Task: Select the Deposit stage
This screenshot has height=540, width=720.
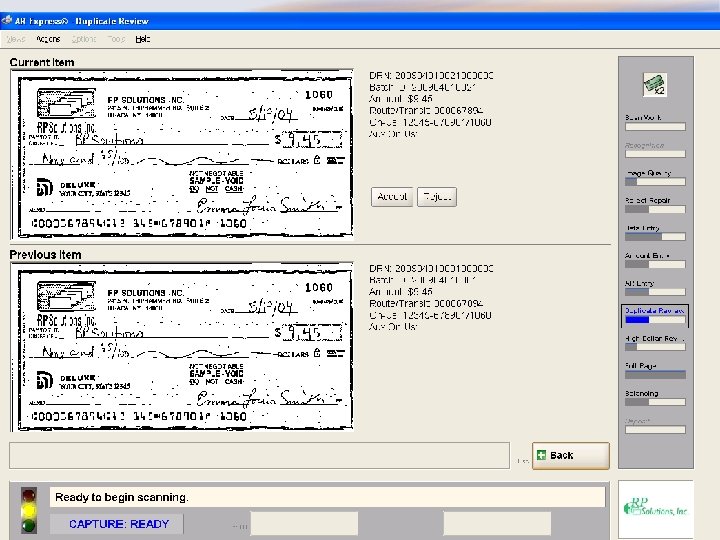Action: coord(655,425)
